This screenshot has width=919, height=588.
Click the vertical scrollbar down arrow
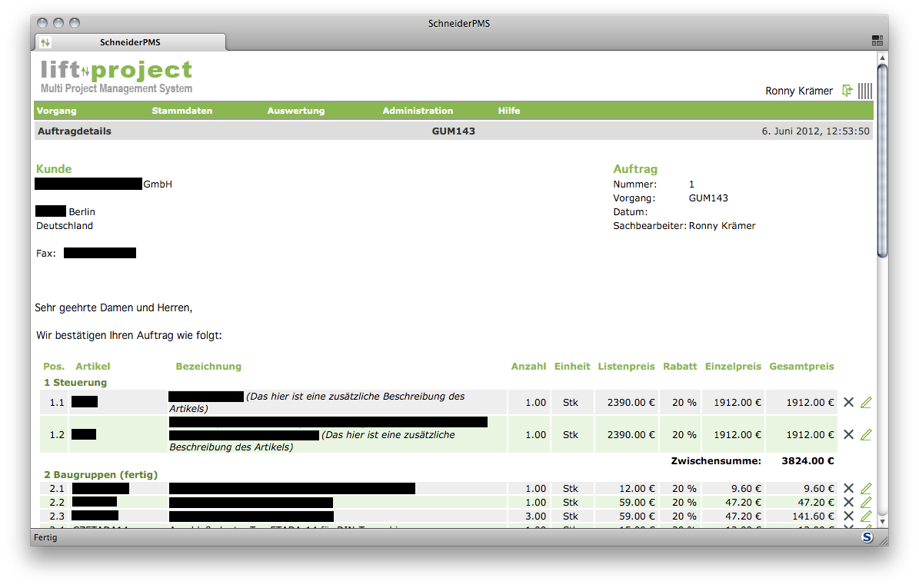click(882, 522)
